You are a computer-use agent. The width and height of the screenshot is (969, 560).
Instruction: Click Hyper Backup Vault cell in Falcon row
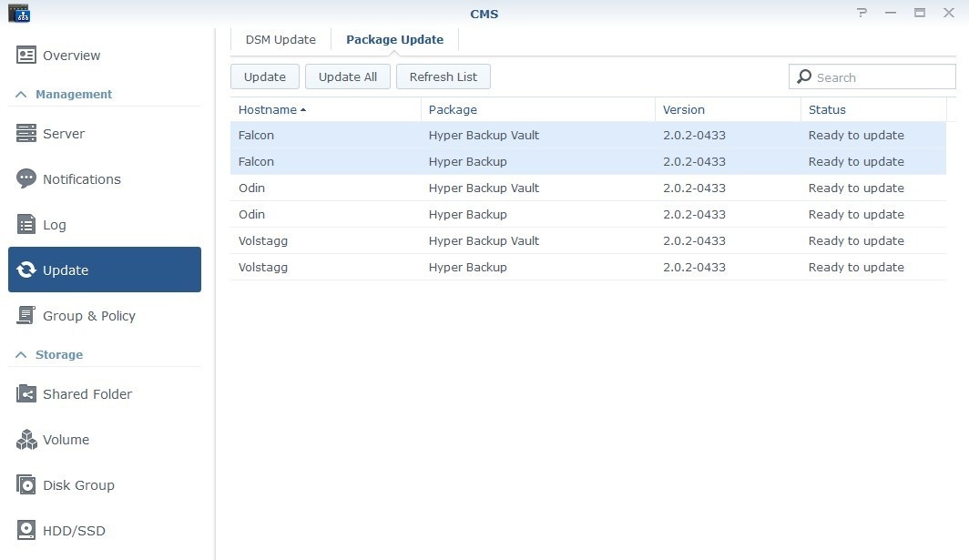pos(484,136)
